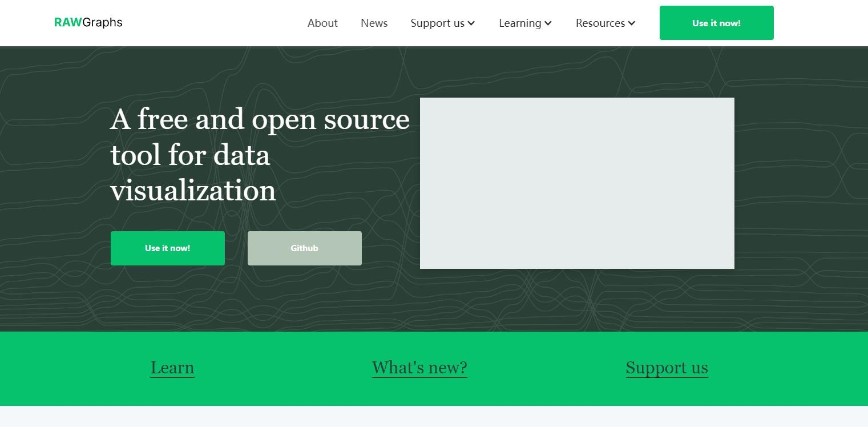Open the What's new? link
The image size is (868, 427).
(419, 368)
